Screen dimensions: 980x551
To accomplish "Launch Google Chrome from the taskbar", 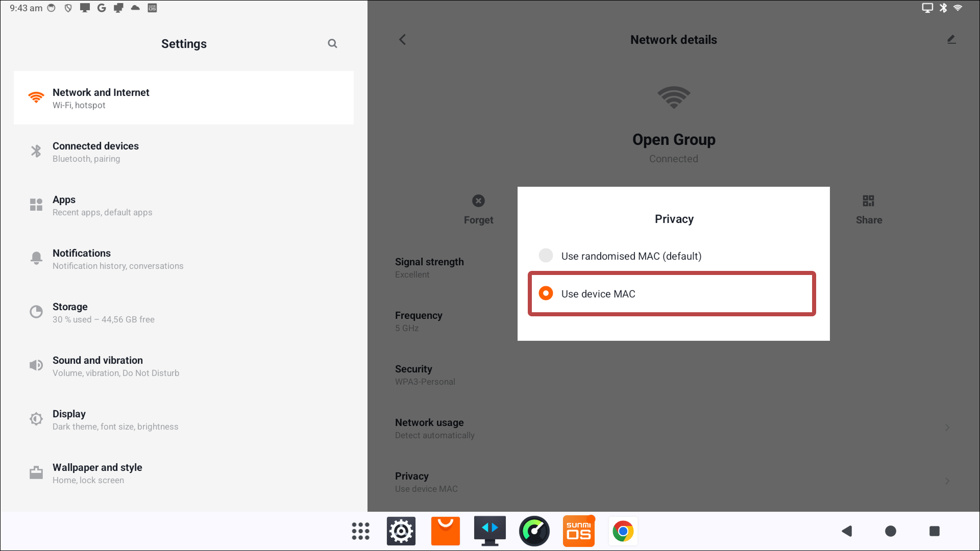I will pyautogui.click(x=623, y=531).
